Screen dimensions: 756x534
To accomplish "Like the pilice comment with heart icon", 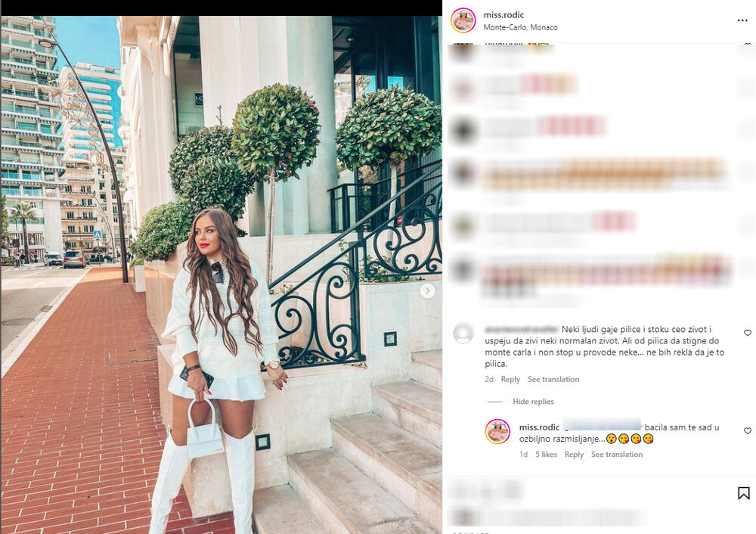I will pos(748,333).
